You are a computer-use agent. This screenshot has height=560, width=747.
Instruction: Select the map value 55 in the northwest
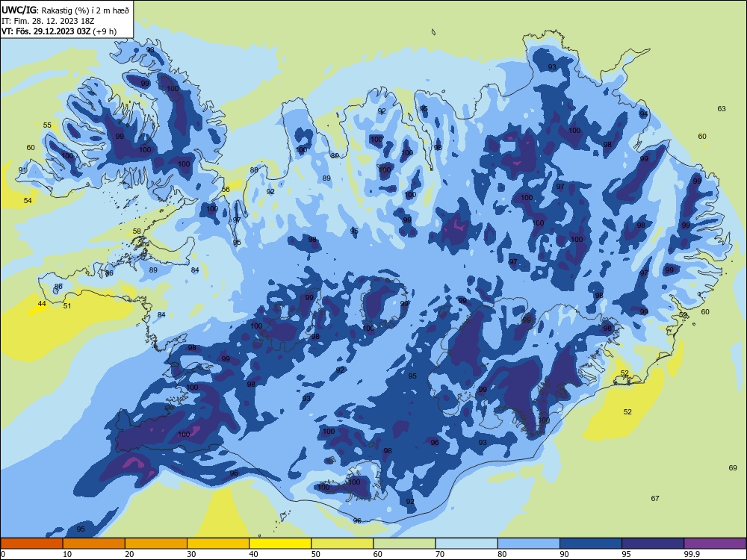(x=47, y=125)
